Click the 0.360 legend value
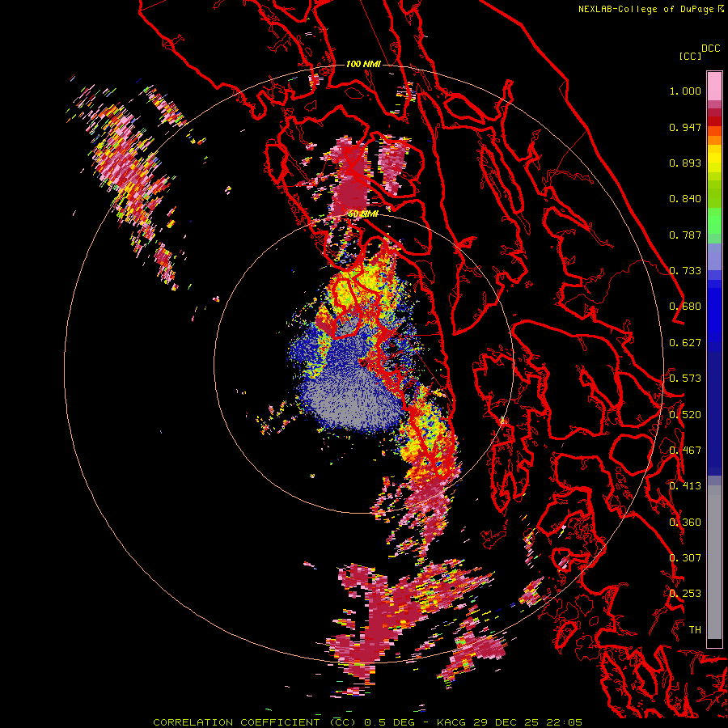728x728 pixels. tap(685, 523)
